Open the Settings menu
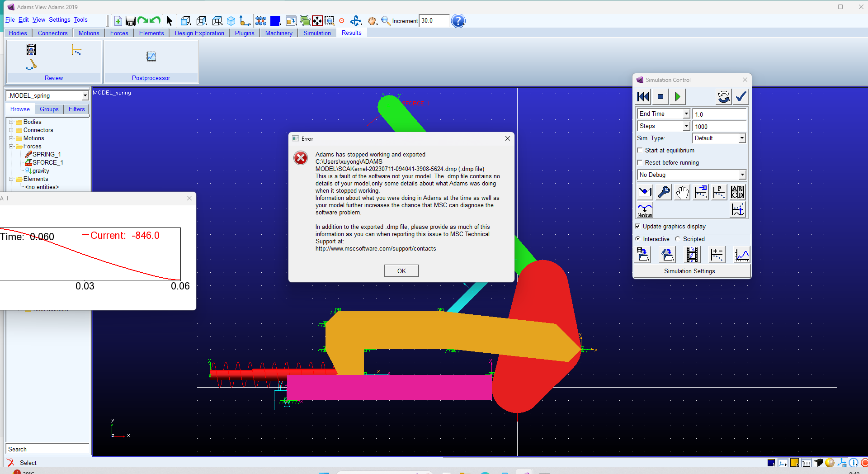Screen dimensions: 868x474 59,20
